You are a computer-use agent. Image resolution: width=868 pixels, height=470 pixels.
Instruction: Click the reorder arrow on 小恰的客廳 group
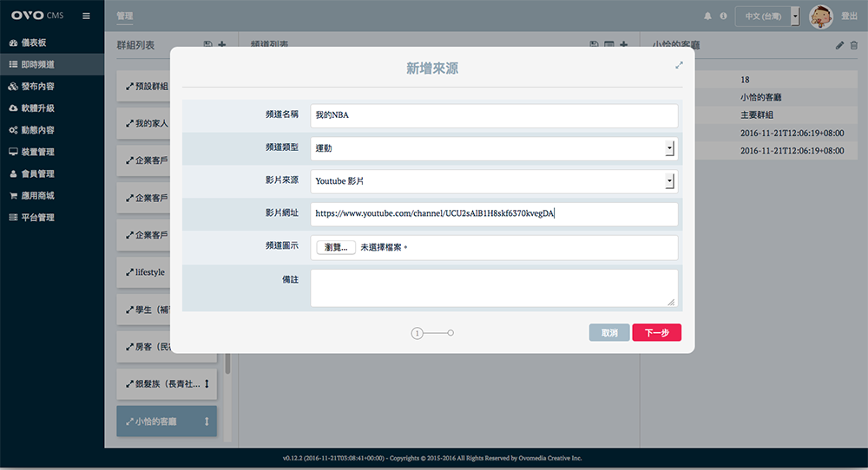pyautogui.click(x=207, y=421)
